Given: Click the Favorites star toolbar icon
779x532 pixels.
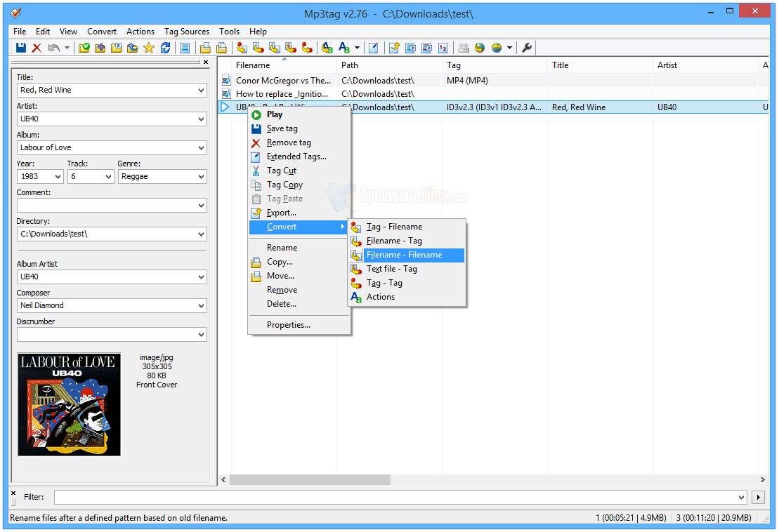Looking at the screenshot, I should (x=149, y=47).
